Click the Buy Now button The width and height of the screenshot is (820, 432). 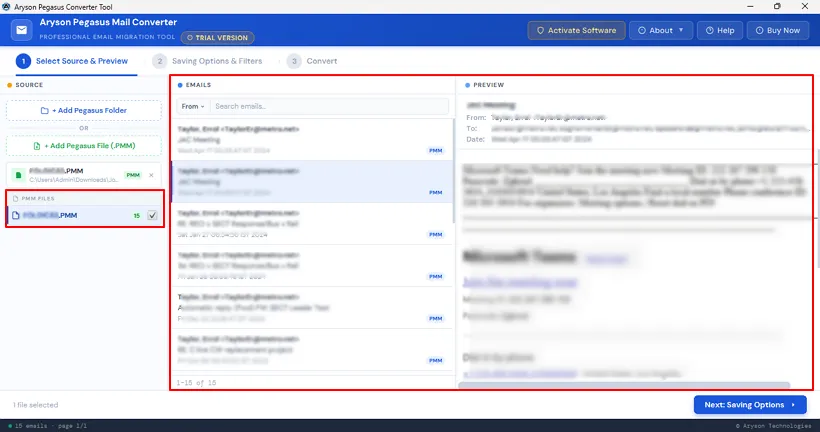coord(778,30)
